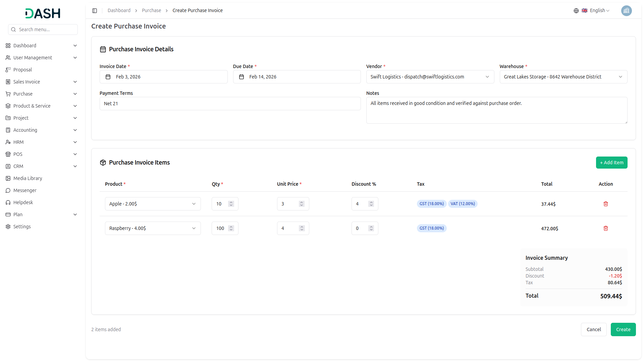Viewport: 644px width, 362px height.
Task: Click the Payment Terms input field
Action: pyautogui.click(x=230, y=104)
